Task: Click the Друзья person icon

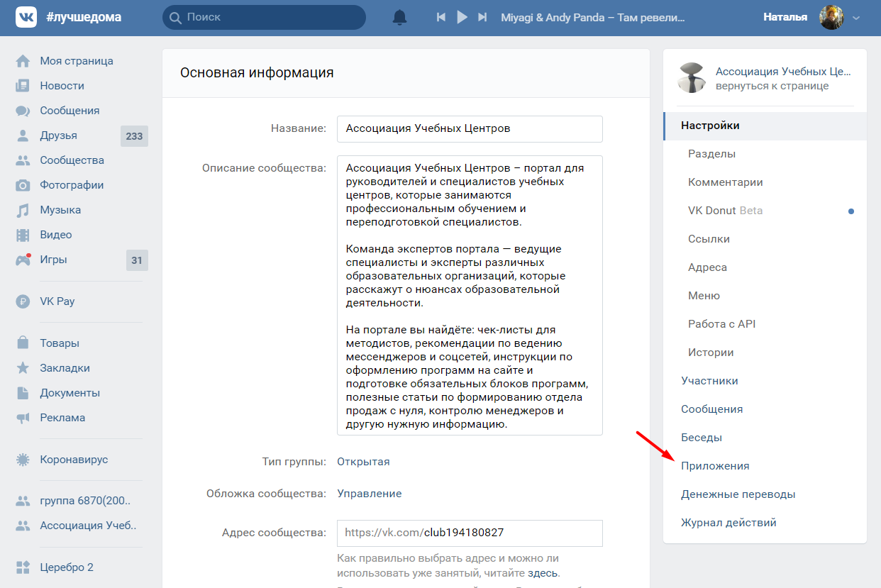Action: pos(23,135)
